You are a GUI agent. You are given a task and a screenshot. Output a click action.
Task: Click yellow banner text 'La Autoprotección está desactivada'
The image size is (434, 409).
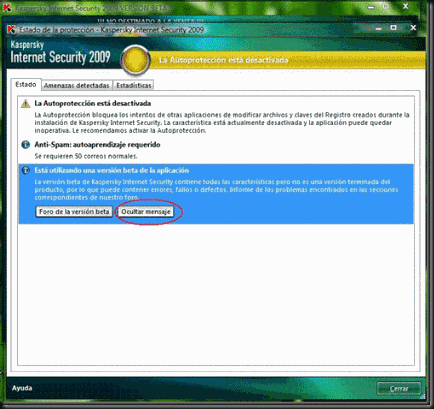223,60
